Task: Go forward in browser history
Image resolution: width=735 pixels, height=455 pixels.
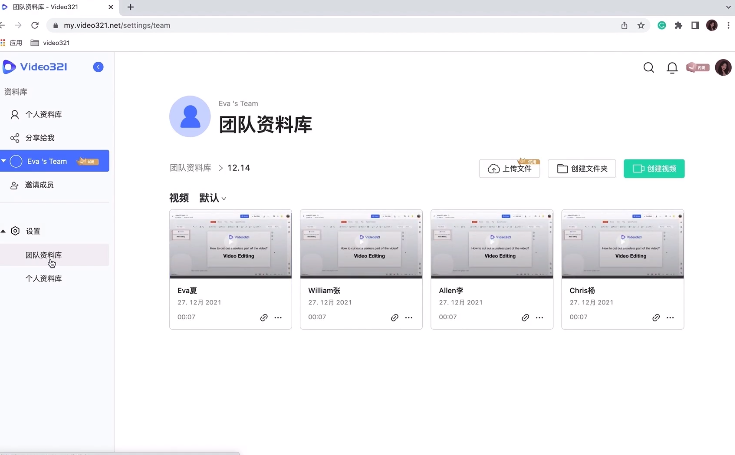Action: 18,25
